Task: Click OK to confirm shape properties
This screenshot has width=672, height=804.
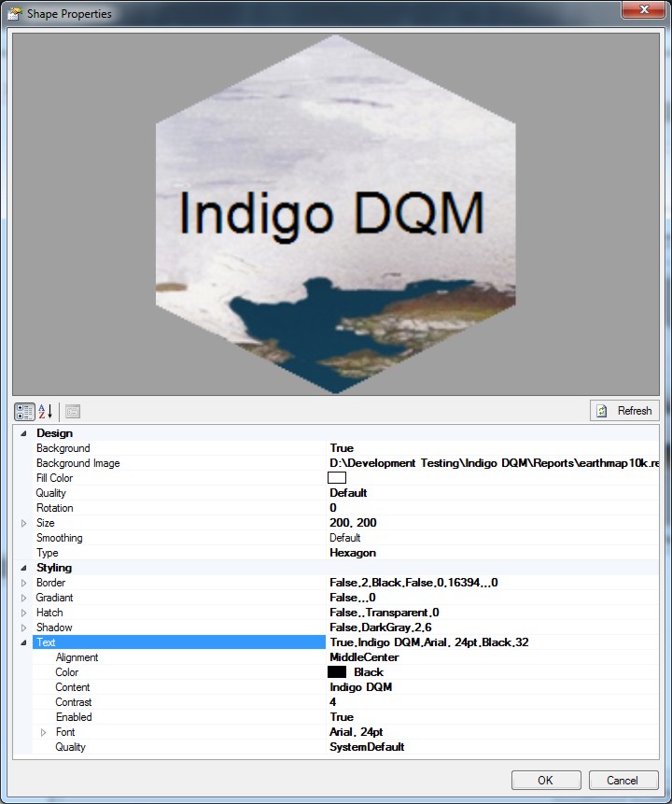Action: 545,780
